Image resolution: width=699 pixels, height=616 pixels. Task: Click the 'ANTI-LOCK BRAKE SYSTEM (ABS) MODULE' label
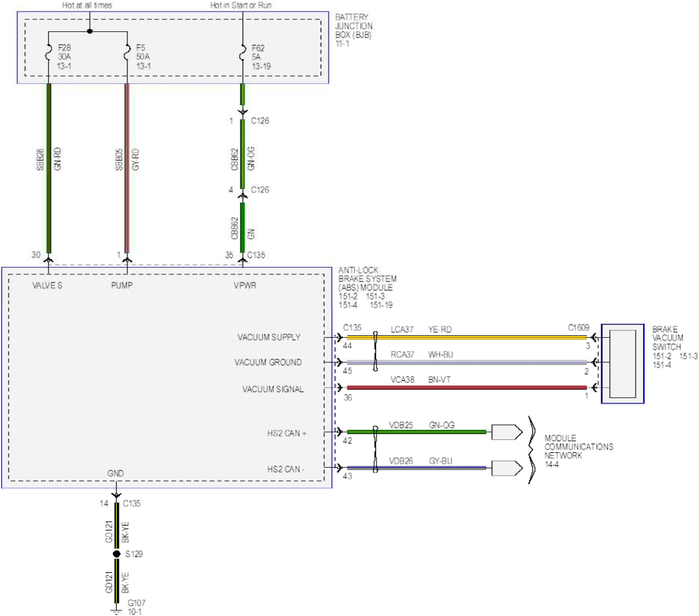tap(367, 279)
